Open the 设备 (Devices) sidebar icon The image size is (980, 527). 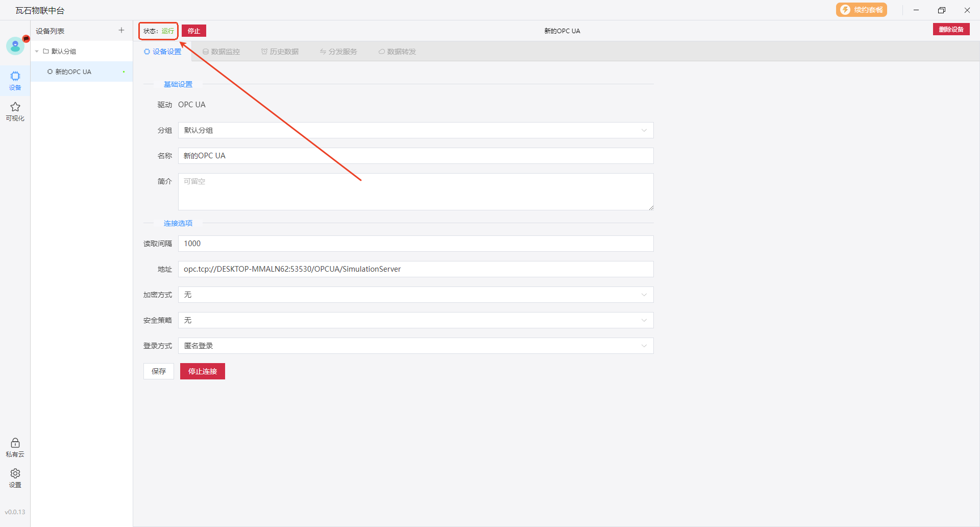(15, 80)
